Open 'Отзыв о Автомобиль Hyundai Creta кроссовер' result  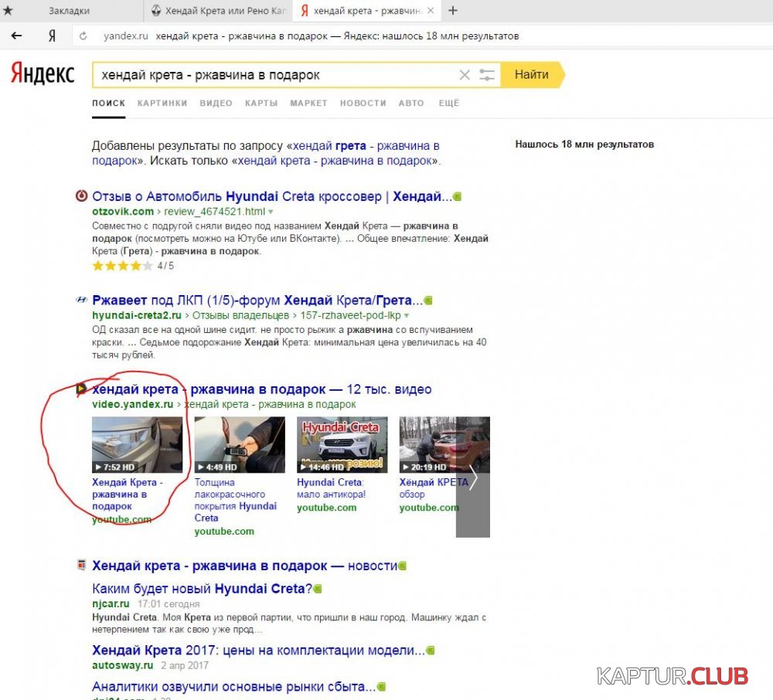coord(271,196)
